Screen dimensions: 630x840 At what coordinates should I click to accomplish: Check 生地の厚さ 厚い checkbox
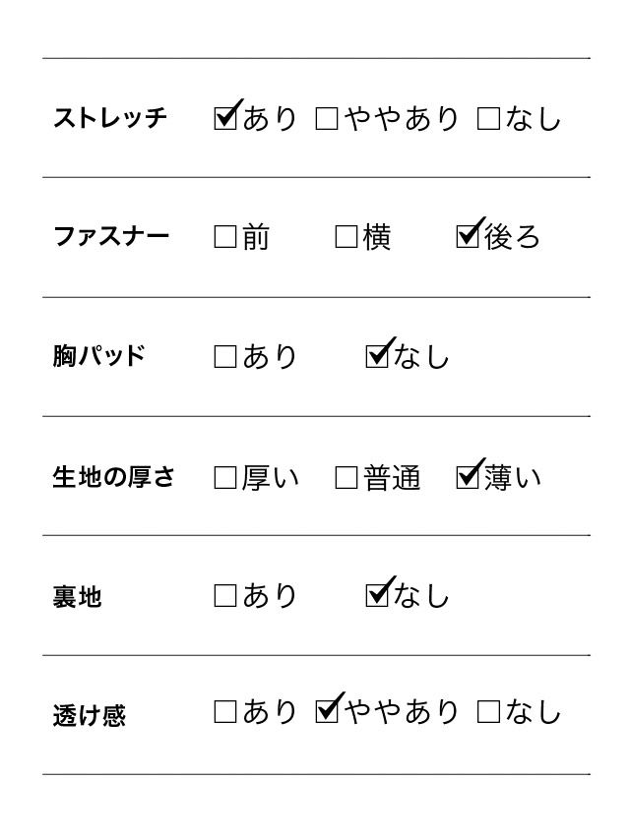225,478
